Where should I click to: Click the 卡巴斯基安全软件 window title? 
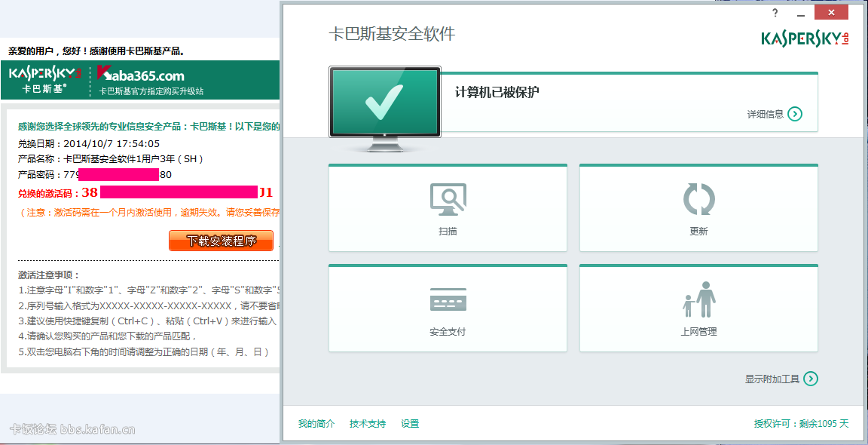point(392,34)
